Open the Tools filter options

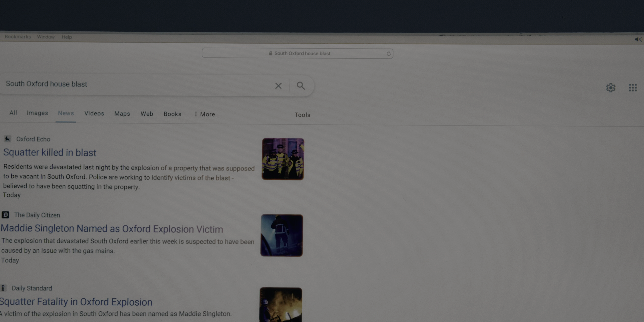pyautogui.click(x=302, y=115)
